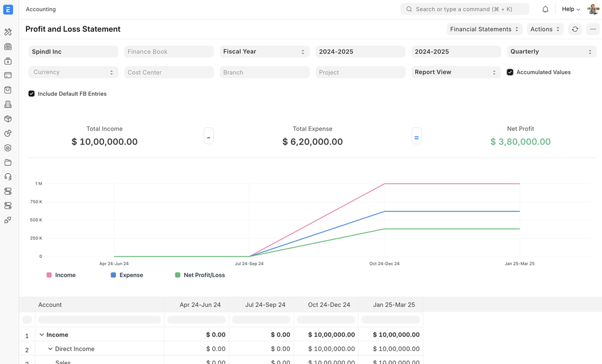Open the pie chart analytics sidebar icon

[x=8, y=133]
